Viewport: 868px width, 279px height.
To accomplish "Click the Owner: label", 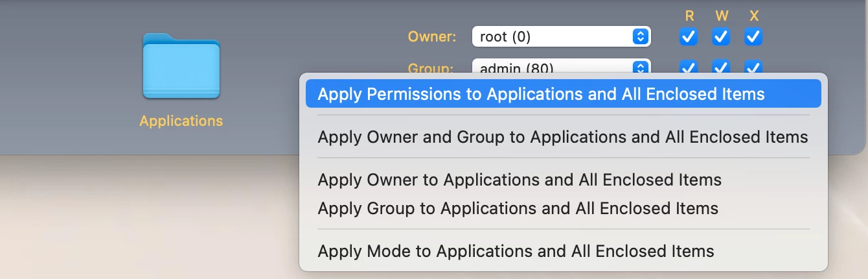I will (432, 37).
